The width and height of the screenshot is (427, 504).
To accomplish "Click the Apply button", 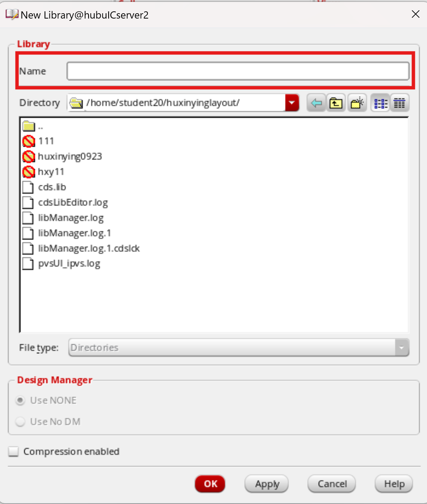I will pos(267,484).
